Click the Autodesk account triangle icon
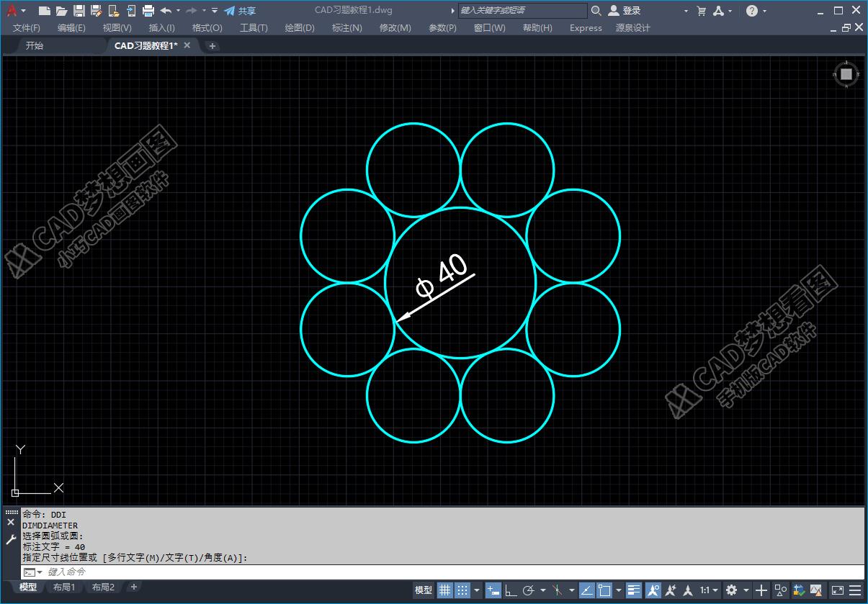 pos(719,11)
